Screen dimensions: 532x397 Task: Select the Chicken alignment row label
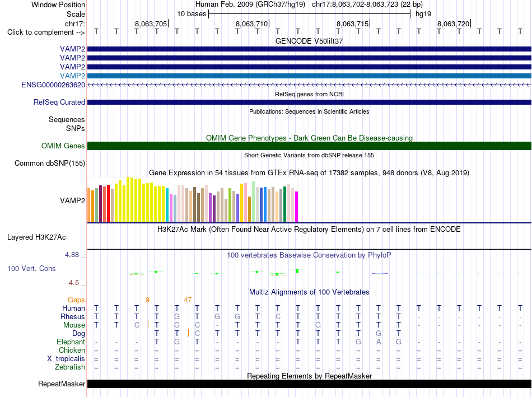(72, 350)
